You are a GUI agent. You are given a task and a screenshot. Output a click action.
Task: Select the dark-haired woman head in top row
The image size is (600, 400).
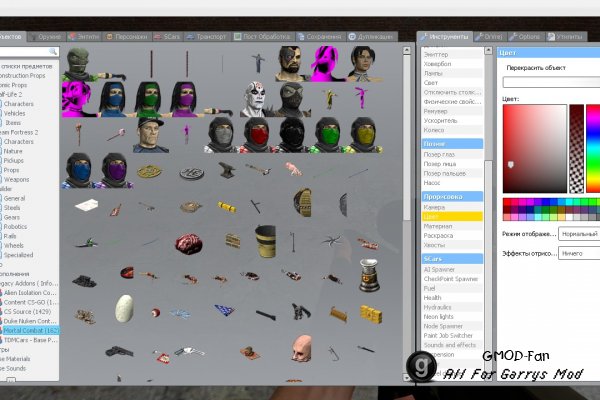pyautogui.click(x=363, y=64)
